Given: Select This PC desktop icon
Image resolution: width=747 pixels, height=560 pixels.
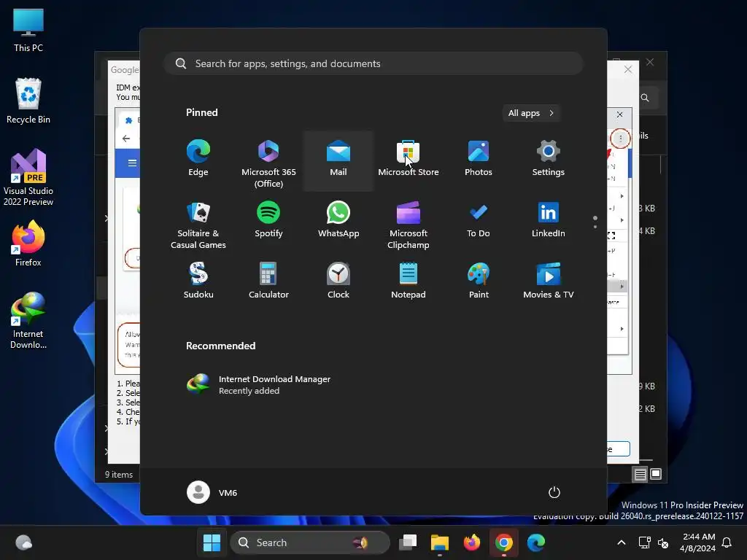Looking at the screenshot, I should (x=28, y=31).
